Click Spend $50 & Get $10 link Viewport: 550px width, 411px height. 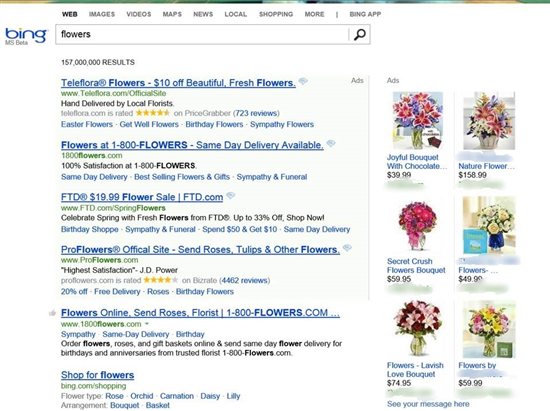pyautogui.click(x=240, y=229)
